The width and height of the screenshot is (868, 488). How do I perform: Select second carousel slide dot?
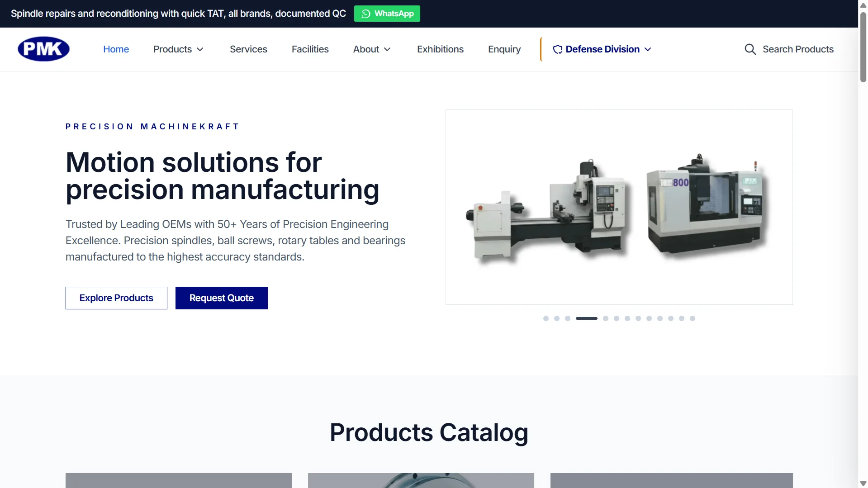(x=557, y=318)
